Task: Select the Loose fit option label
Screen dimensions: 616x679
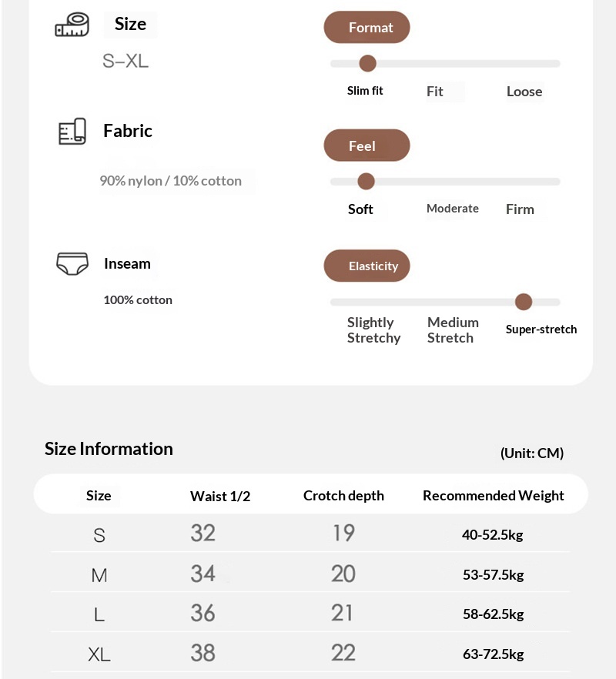Action: coord(524,92)
